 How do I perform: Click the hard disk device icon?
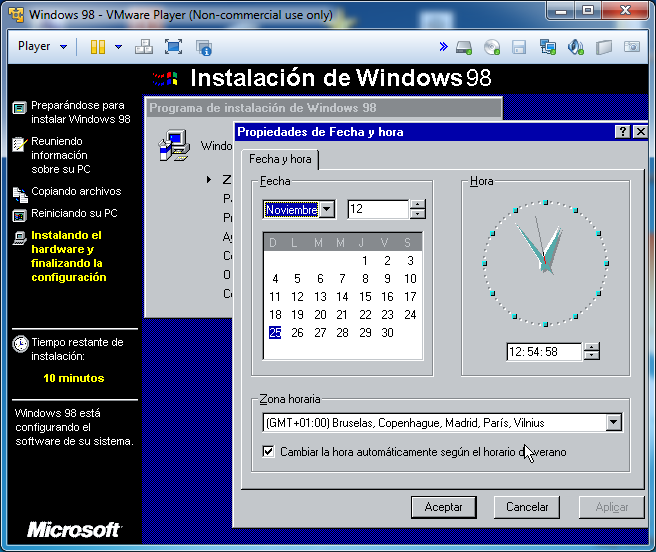point(464,47)
